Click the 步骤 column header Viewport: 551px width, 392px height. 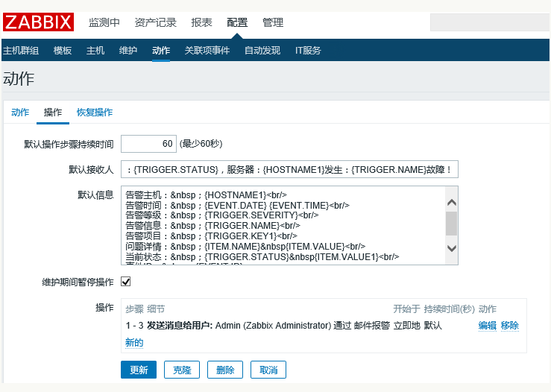click(x=135, y=309)
